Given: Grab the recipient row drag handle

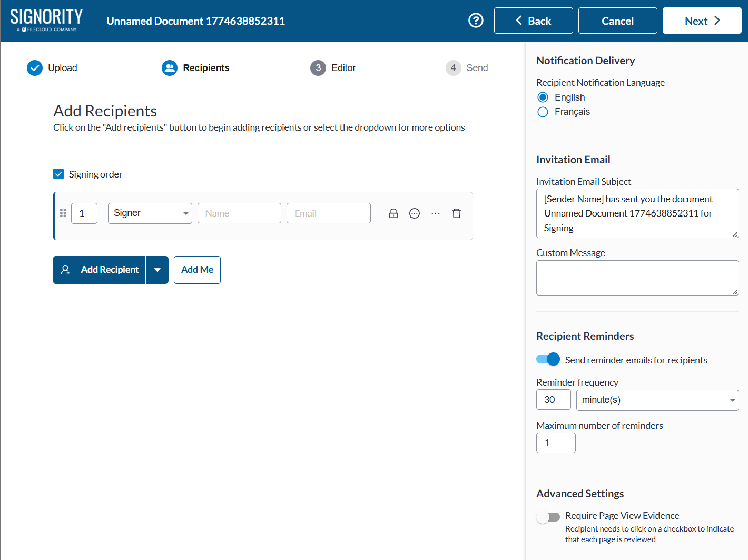Looking at the screenshot, I should tap(63, 213).
